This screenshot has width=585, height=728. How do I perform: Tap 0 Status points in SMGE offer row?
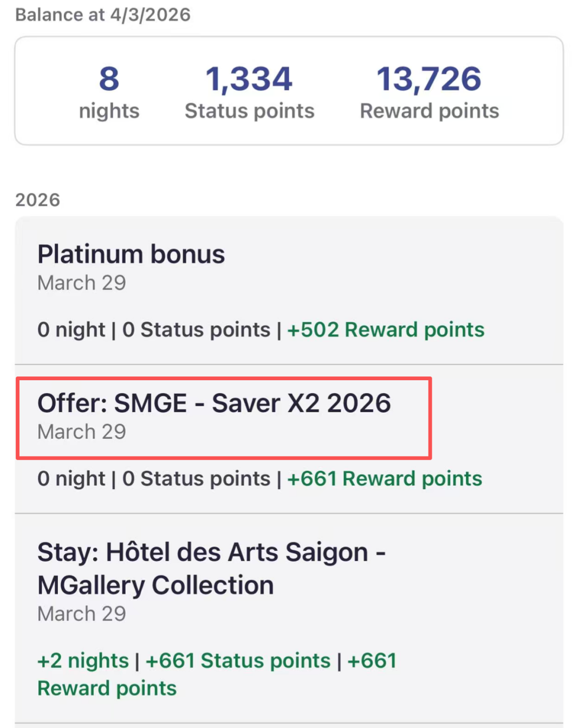click(196, 479)
